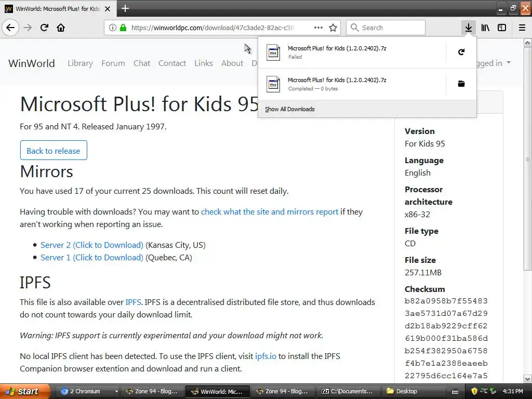Reload the current page
Viewport: 532px width, 399px height.
point(44,28)
